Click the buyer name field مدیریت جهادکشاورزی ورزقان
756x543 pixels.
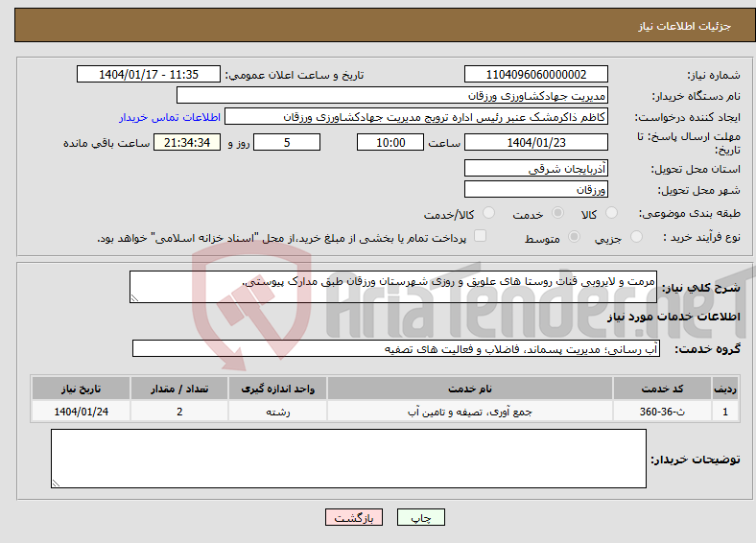[x=392, y=96]
